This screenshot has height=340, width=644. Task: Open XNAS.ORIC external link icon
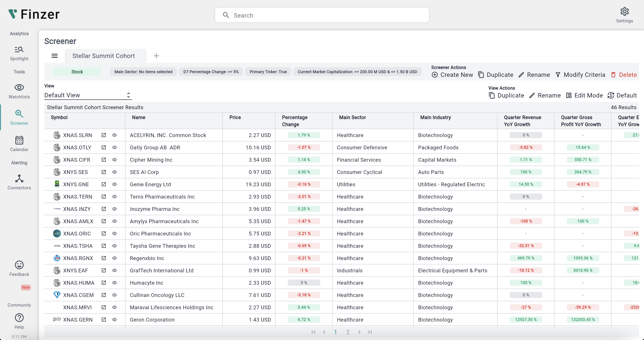104,234
